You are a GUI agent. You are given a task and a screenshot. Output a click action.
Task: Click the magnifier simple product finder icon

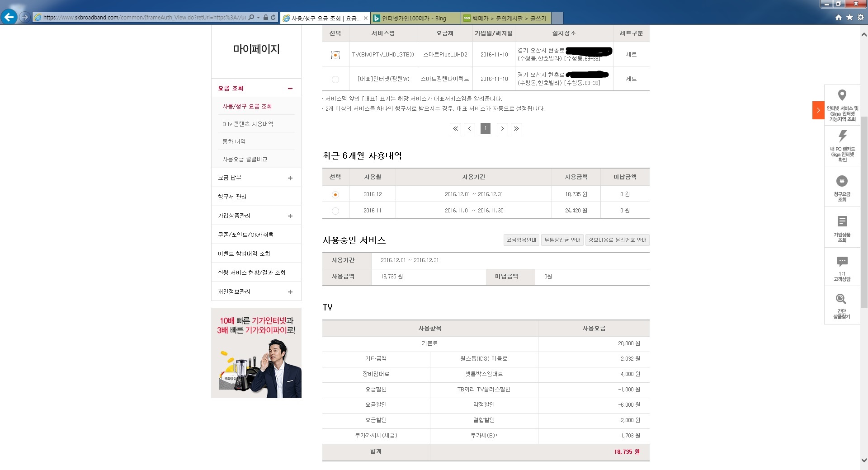841,299
